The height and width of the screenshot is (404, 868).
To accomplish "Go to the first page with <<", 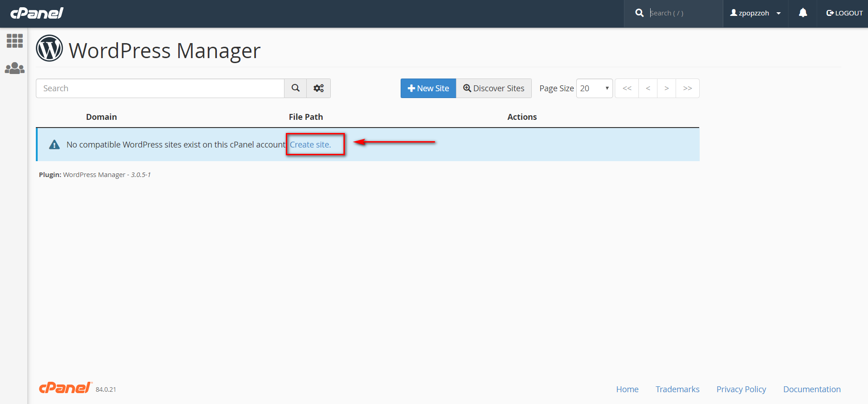I will point(627,88).
